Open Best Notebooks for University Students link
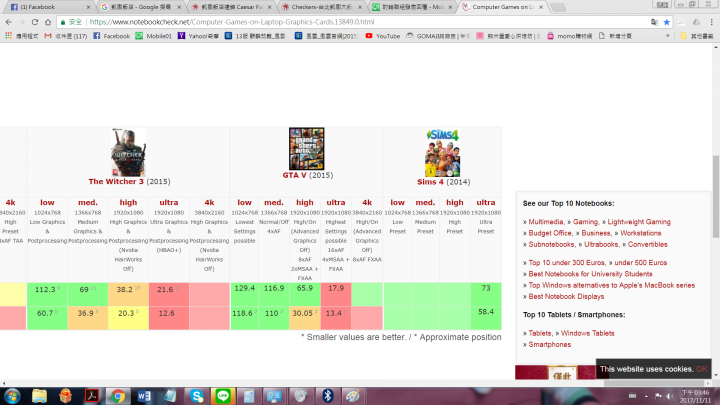 click(590, 274)
